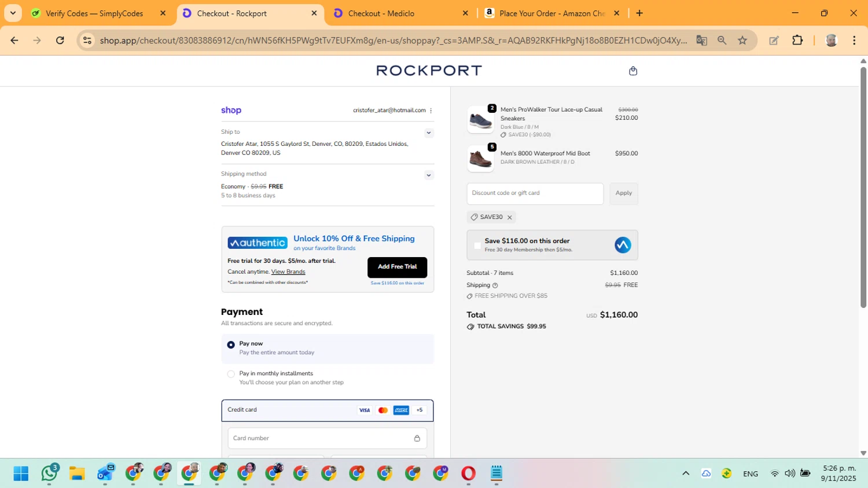
Task: Click the browser address bar URL
Action: [393, 40]
